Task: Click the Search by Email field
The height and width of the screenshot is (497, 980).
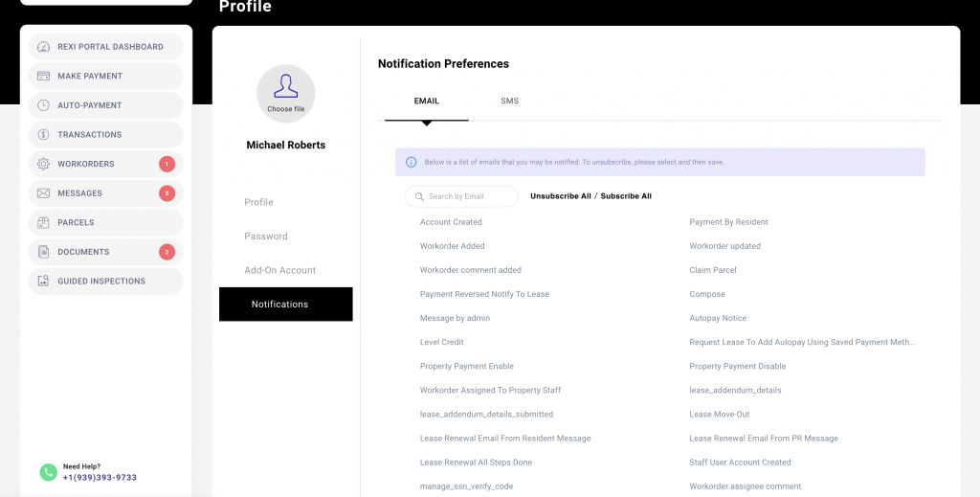Action: pos(461,196)
